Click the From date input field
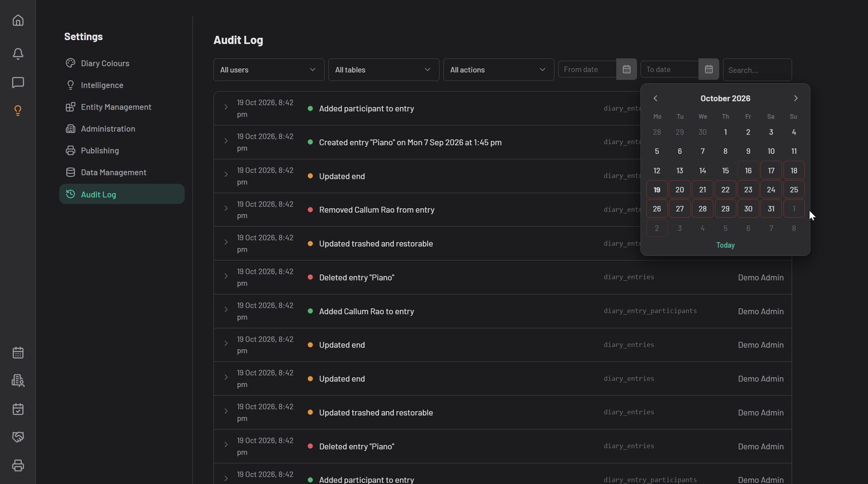This screenshot has height=484, width=868. point(588,69)
